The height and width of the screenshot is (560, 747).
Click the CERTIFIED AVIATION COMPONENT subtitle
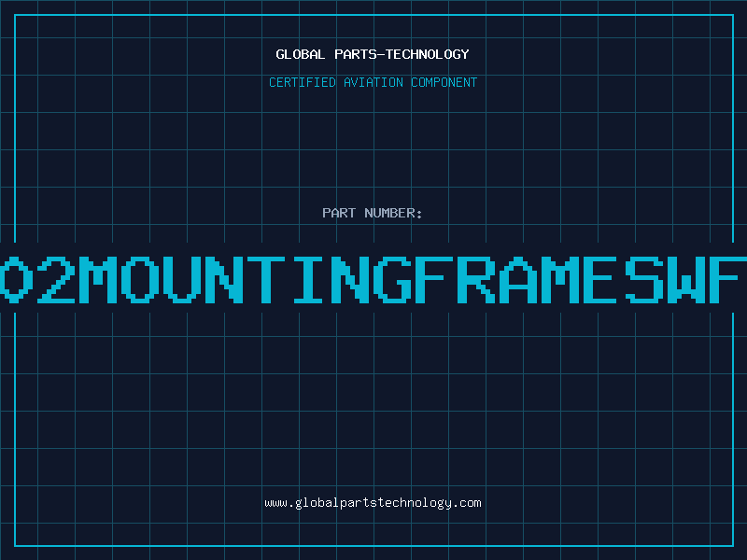click(373, 82)
